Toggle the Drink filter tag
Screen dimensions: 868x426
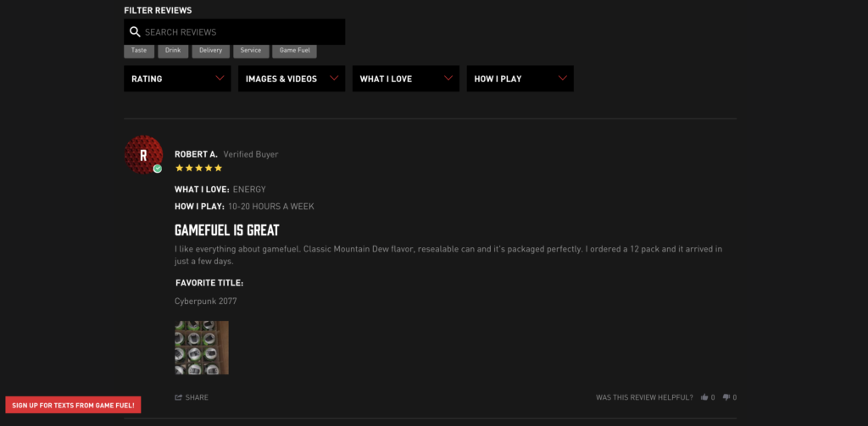[x=173, y=51]
